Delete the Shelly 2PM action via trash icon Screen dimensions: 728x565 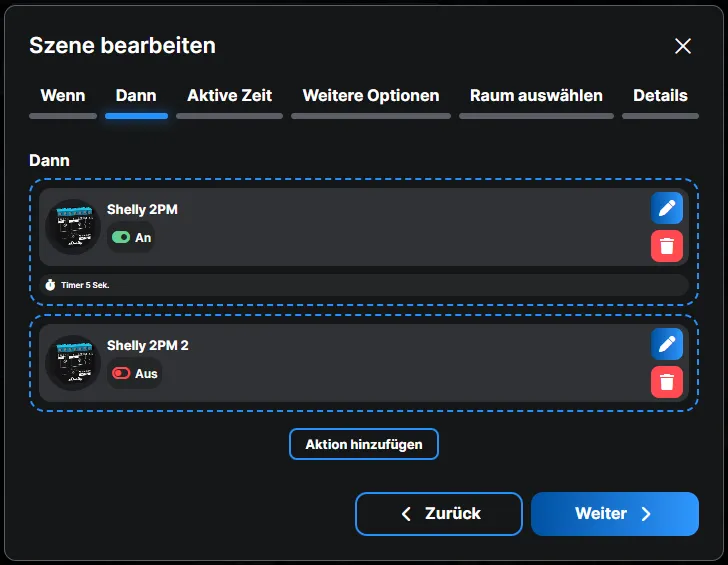[x=667, y=246]
